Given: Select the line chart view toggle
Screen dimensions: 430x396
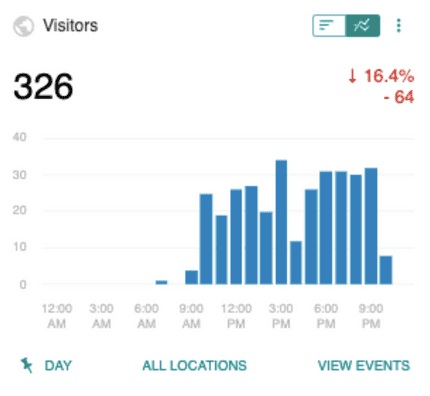Looking at the screenshot, I should coord(362,25).
